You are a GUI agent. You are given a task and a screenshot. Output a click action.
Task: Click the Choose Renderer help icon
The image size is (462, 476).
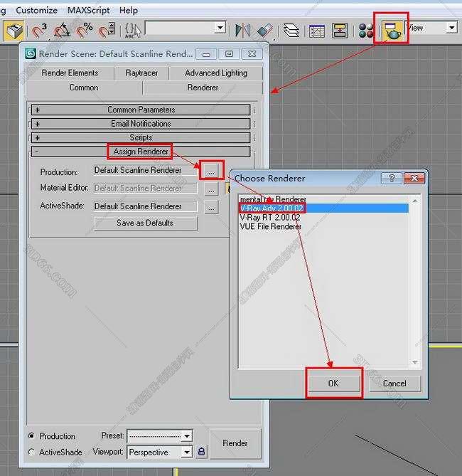(x=392, y=178)
